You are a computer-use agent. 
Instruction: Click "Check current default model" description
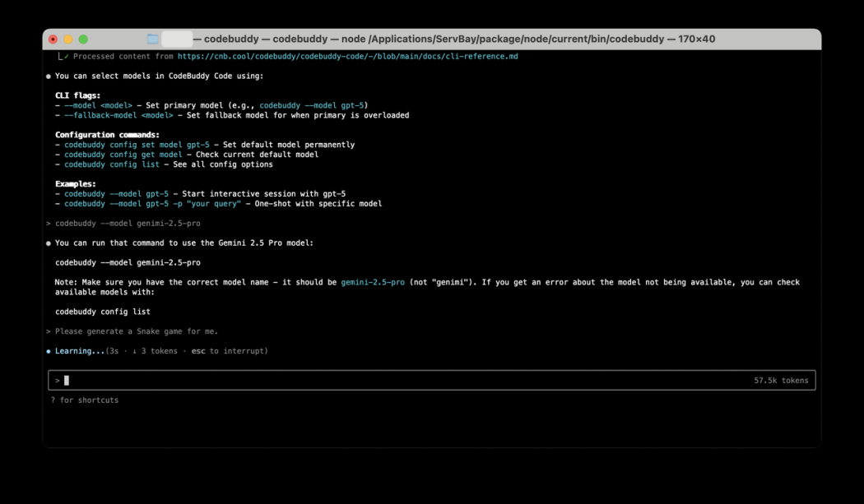coord(257,155)
